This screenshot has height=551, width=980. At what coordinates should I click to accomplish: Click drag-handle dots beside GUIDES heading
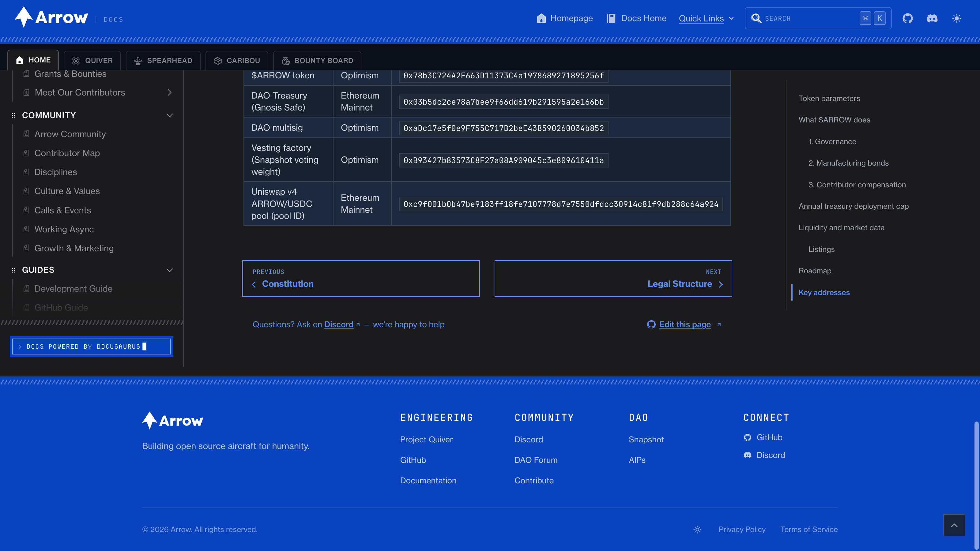coord(14,270)
